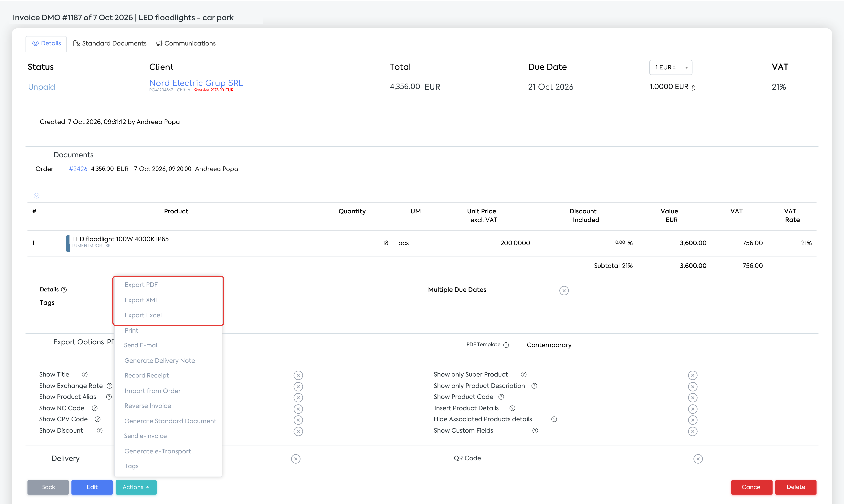Toggle Delivery option
This screenshot has width=844, height=504.
[x=296, y=459]
